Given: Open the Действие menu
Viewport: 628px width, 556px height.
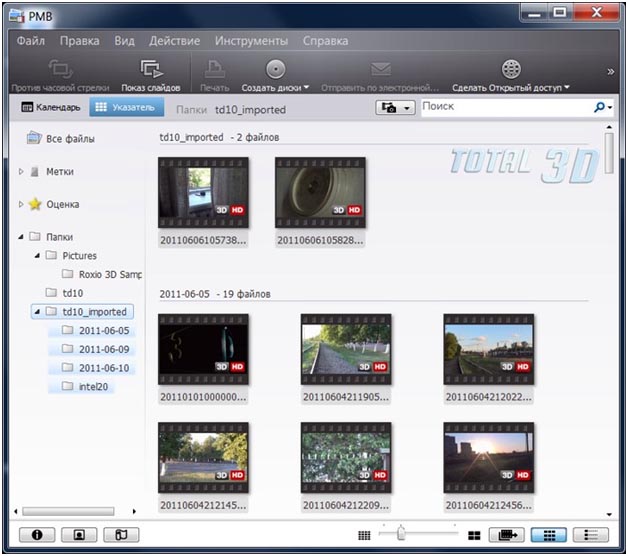Looking at the screenshot, I should coord(174,41).
